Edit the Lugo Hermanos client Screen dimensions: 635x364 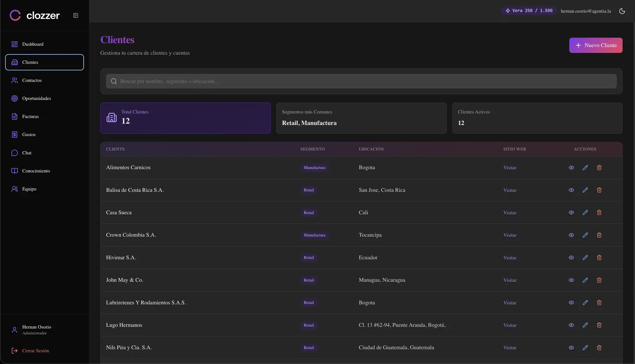pyautogui.click(x=585, y=325)
